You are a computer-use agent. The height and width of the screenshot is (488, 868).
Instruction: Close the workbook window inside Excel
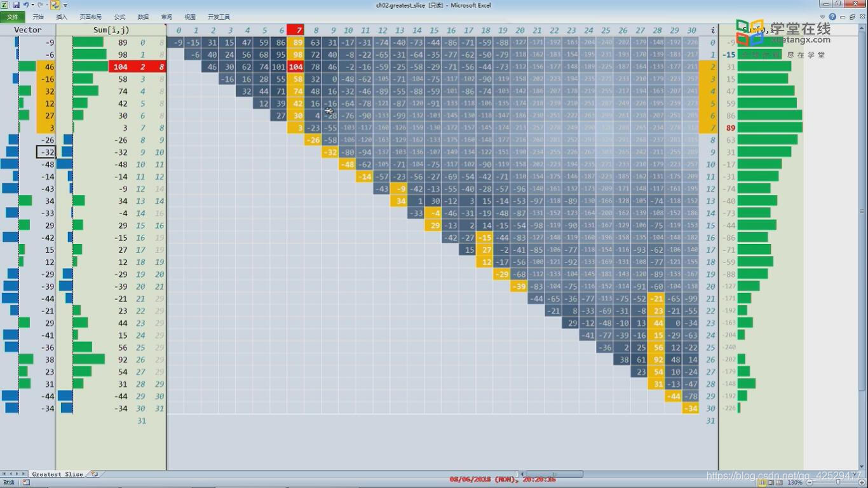(x=862, y=17)
